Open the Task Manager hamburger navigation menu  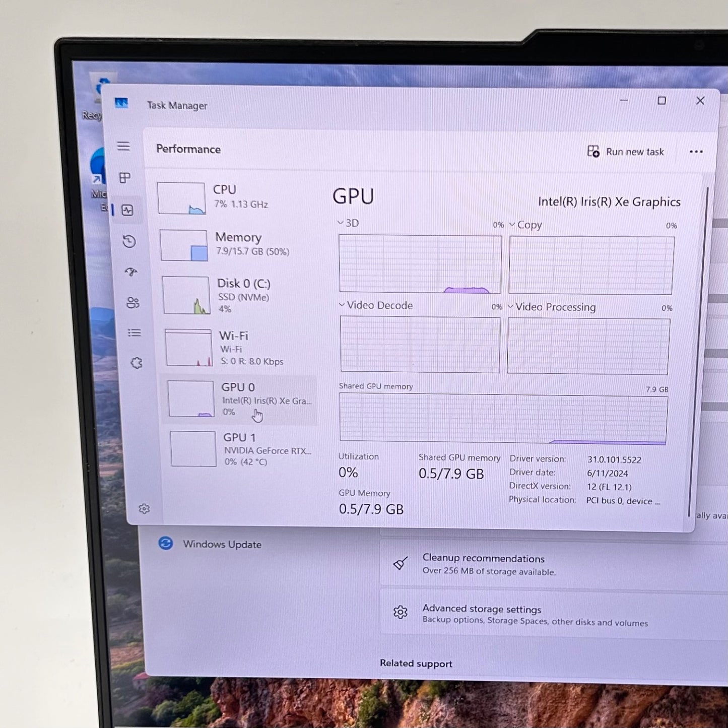[x=123, y=146]
